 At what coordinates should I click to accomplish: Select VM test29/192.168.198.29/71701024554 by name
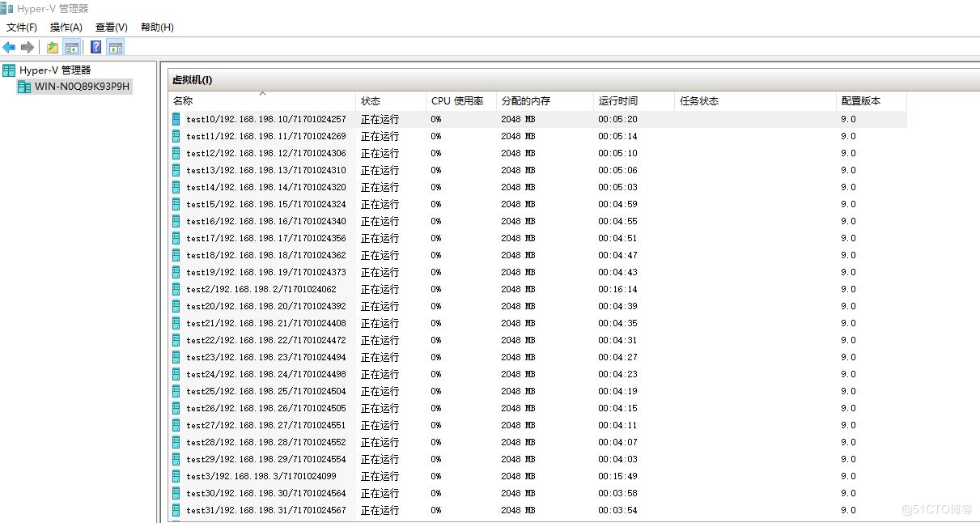tap(266, 459)
